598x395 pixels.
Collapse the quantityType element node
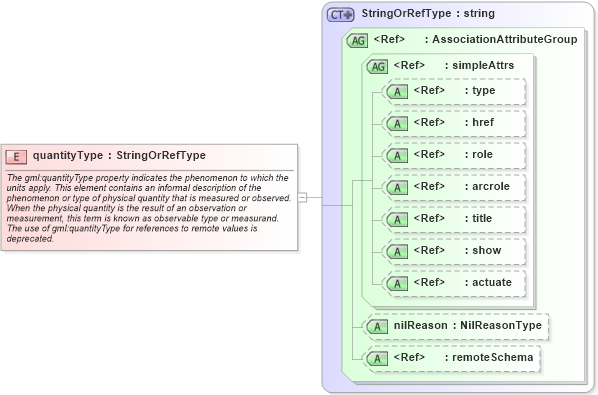[302, 198]
